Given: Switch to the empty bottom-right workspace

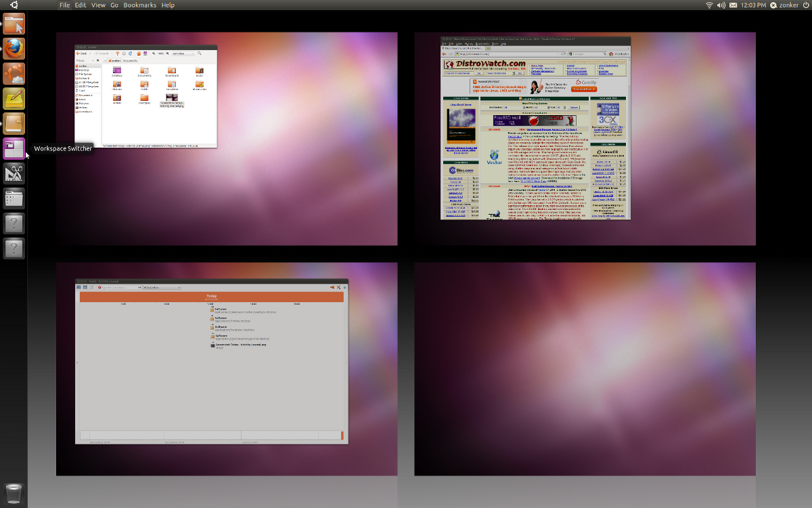Looking at the screenshot, I should click(x=585, y=368).
